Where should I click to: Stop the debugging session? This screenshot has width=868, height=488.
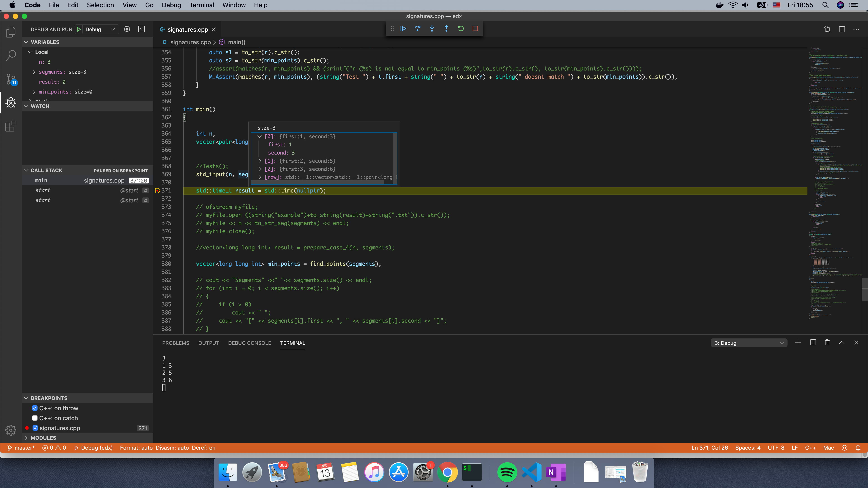click(475, 29)
